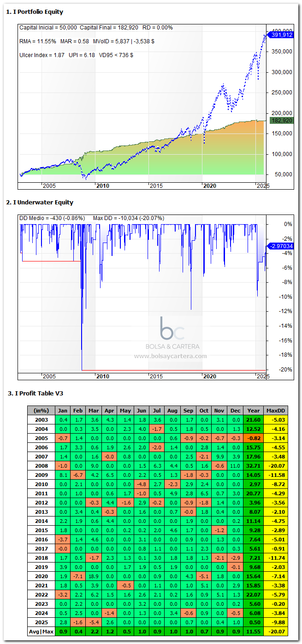The height and width of the screenshot is (644, 302).
Task: Select the '1. I Portfolio Equity' heading
Action: tap(35, 12)
